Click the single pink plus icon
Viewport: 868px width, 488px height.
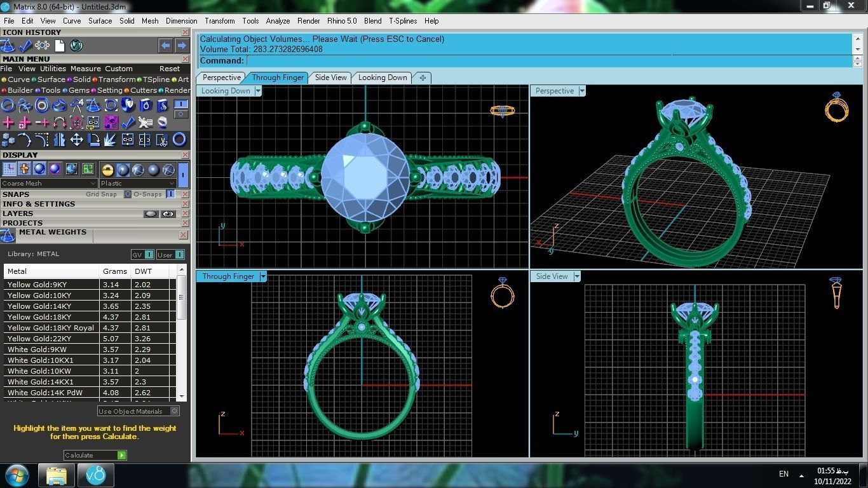8,123
